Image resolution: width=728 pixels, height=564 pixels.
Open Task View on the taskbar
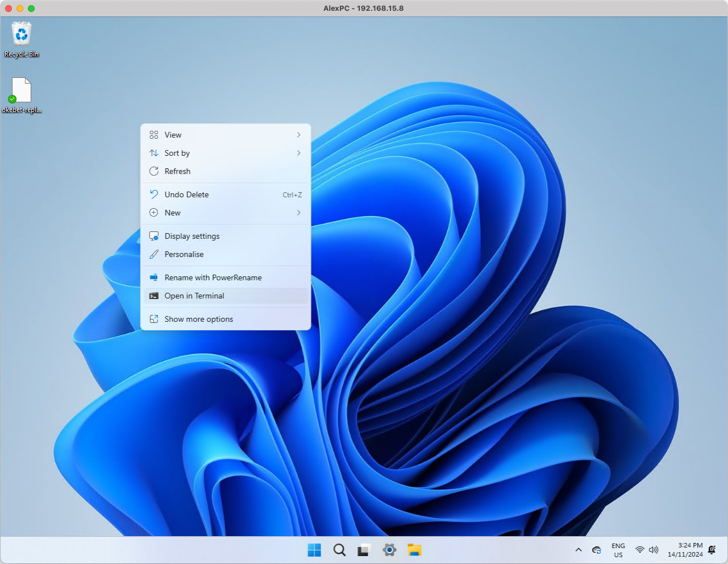point(364,550)
